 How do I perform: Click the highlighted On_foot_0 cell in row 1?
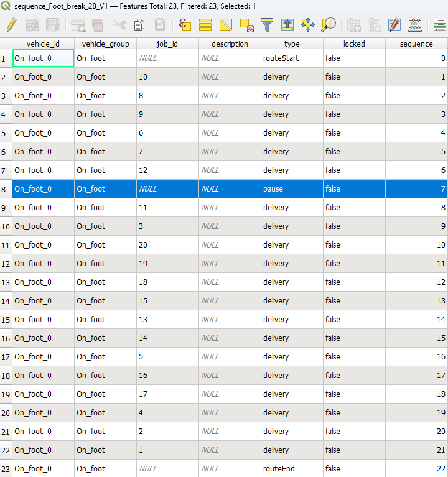[x=43, y=58]
